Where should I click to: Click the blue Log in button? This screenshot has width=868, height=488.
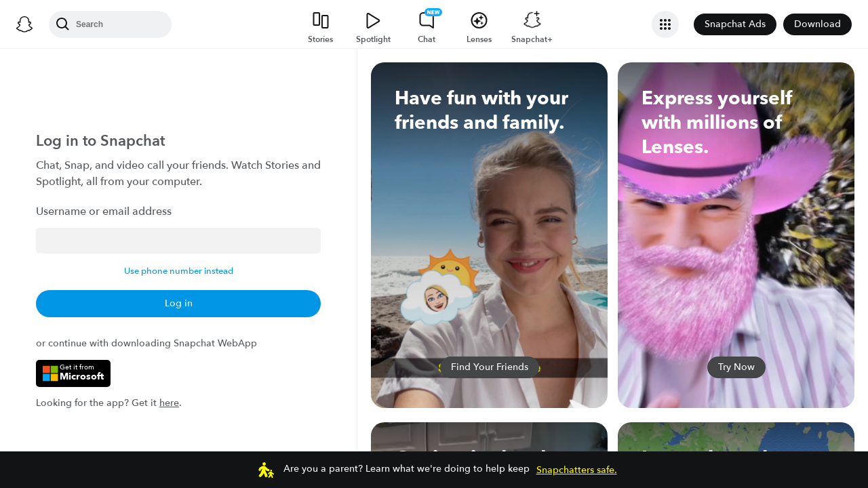[x=178, y=304]
